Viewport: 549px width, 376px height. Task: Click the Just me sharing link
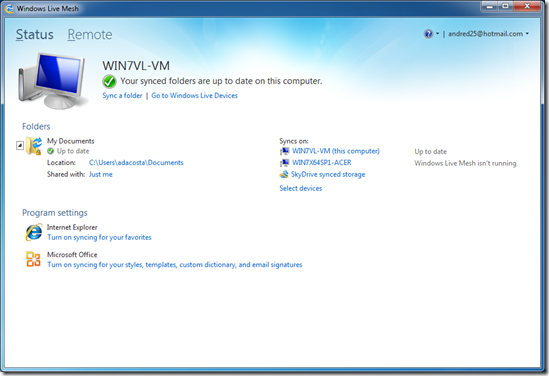pyautogui.click(x=101, y=174)
